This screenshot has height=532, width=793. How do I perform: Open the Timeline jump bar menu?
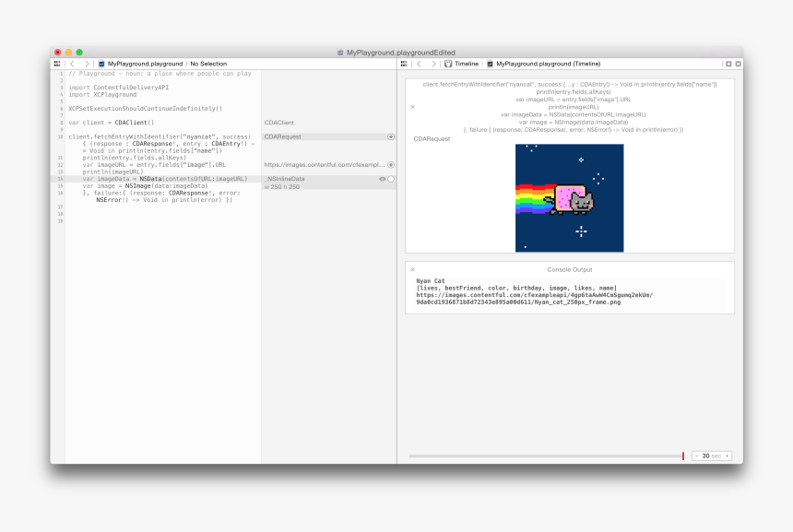pos(462,64)
